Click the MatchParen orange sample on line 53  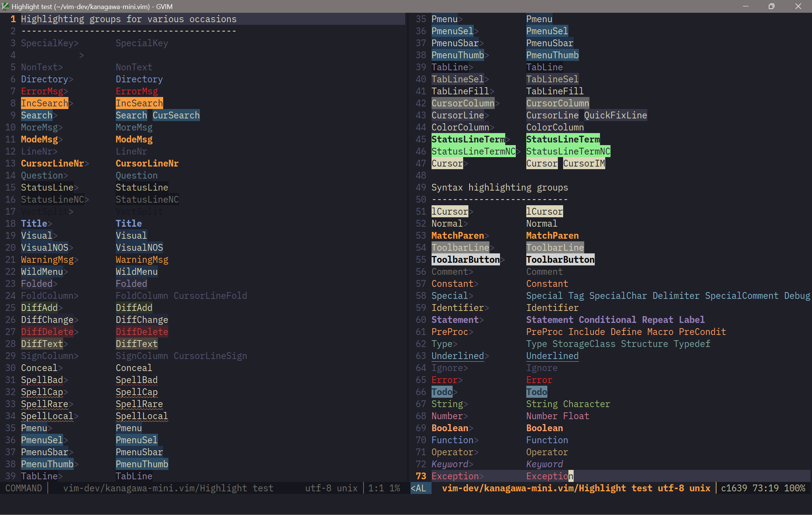[x=552, y=235]
